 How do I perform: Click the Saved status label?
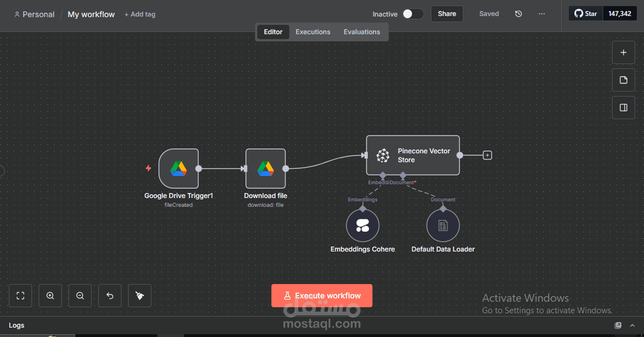(x=489, y=14)
